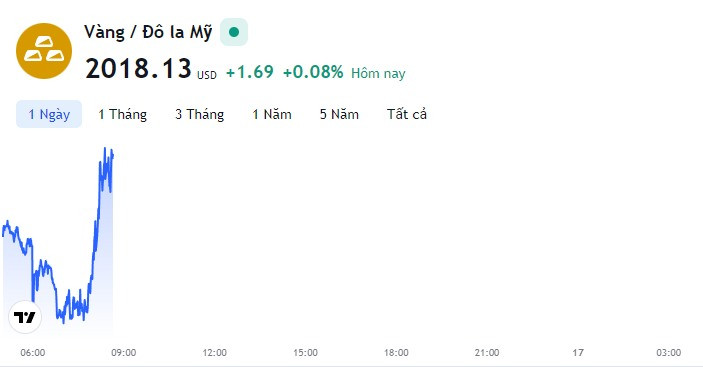
Task: Choose the 3 Tháng range tab
Action: click(x=200, y=114)
